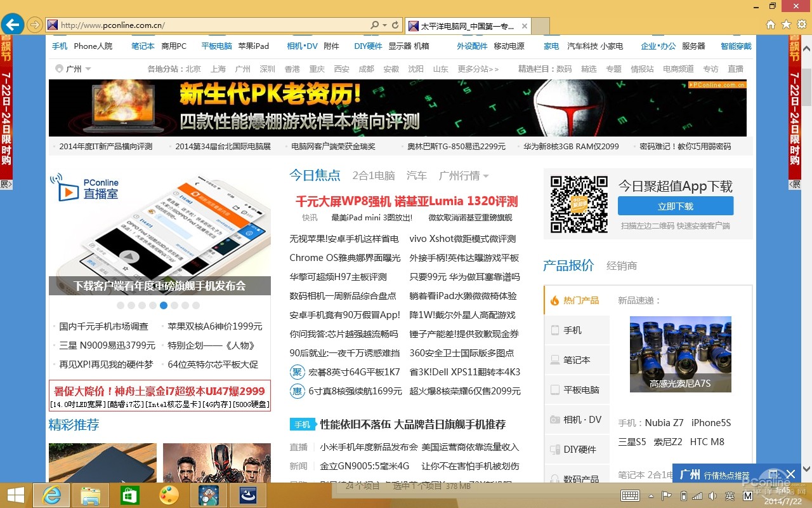Open headline 千元大屏WP8强机 诺基亚Lumia 1320评测
812x508 pixels.
pos(407,201)
